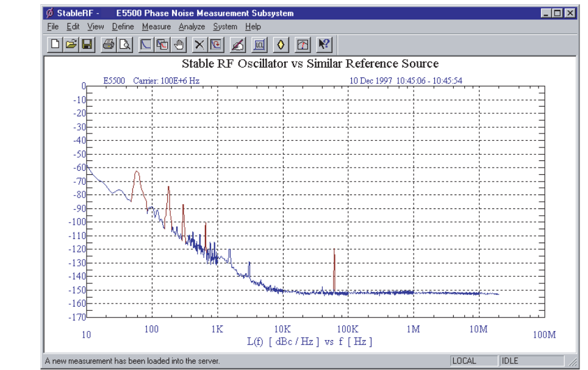The height and width of the screenshot is (370, 588).
Task: Open the System menu
Action: click(225, 27)
